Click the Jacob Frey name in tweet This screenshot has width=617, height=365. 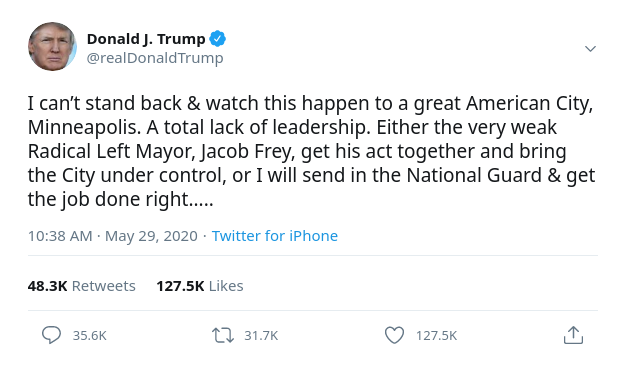(x=247, y=151)
